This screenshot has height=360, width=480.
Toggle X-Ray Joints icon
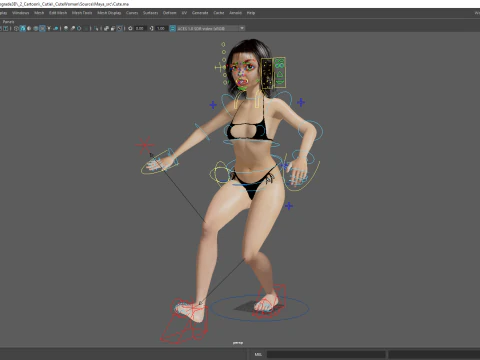[x=119, y=28]
